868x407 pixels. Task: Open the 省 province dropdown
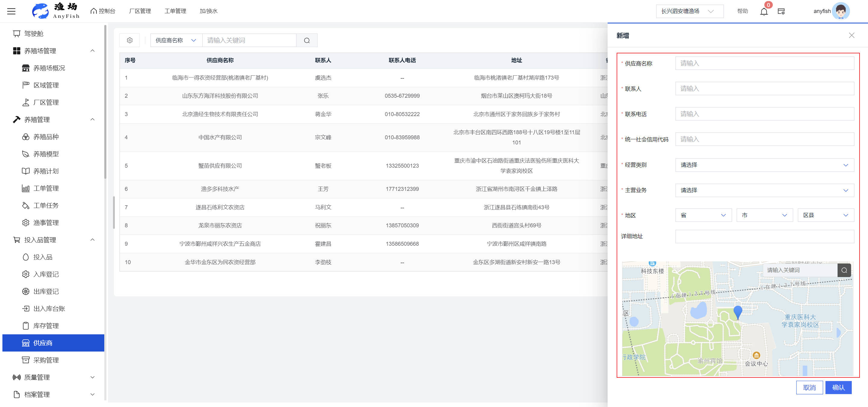click(x=703, y=215)
